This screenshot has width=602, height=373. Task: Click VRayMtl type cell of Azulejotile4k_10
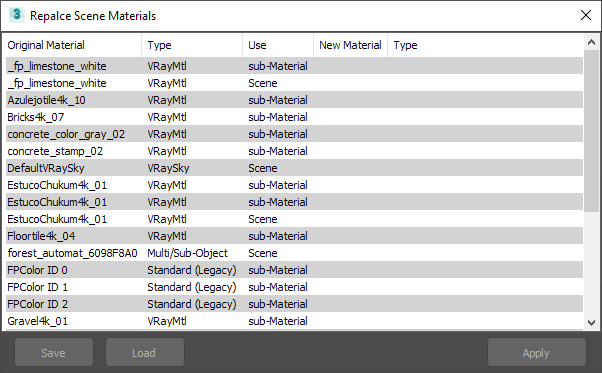coord(167,100)
